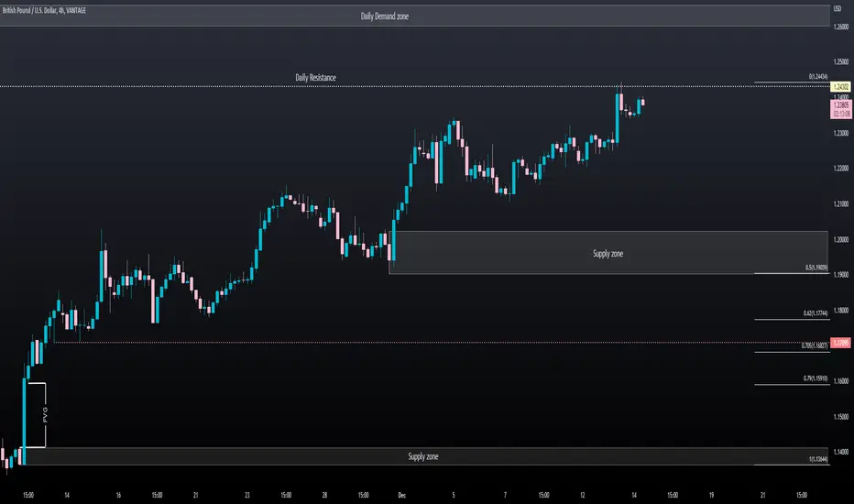
Task: Click the 1.20000 price axis tick
Action: tap(841, 239)
